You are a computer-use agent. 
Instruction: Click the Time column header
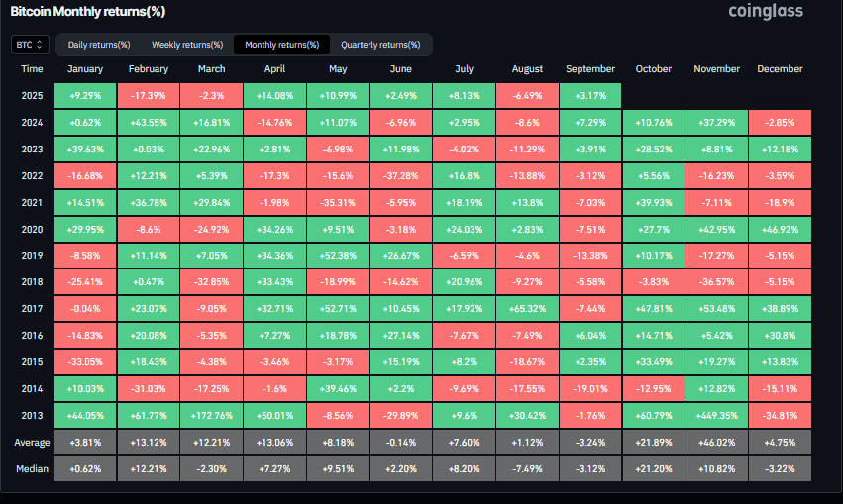[x=32, y=69]
